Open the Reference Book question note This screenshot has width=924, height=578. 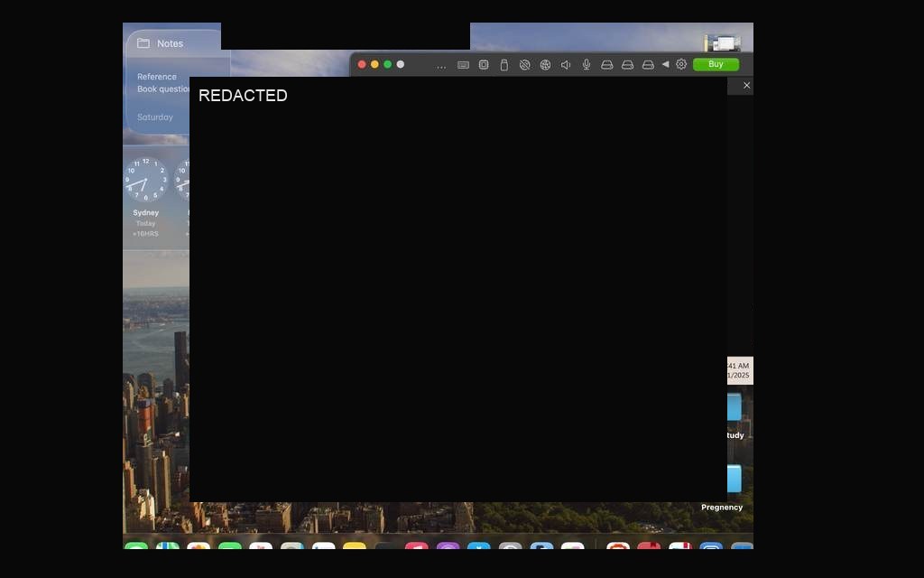162,82
